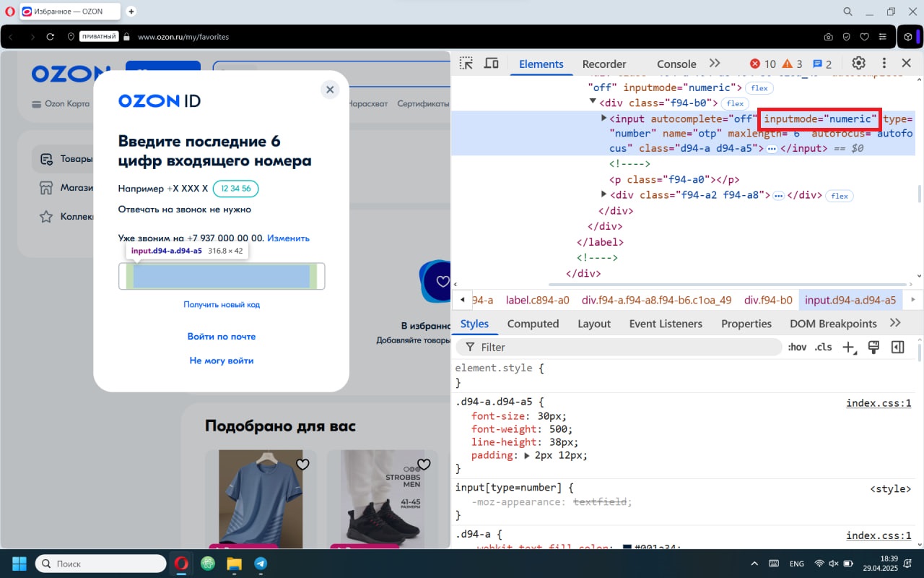
Task: Click the blue issues count 2
Action: point(822,64)
